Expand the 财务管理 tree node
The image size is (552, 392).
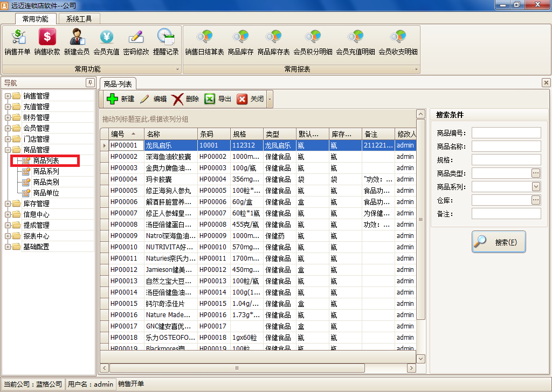coord(8,117)
